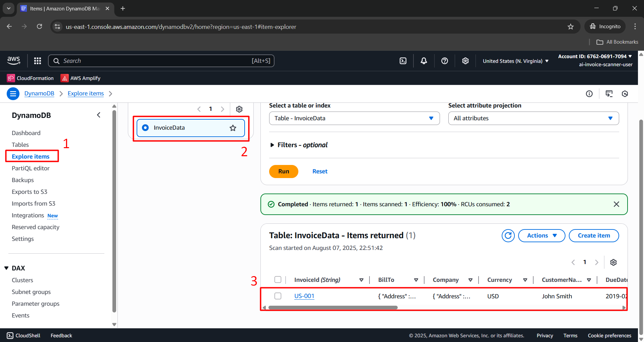Open the US-001 invoice link
The width and height of the screenshot is (644, 342).
tap(304, 296)
